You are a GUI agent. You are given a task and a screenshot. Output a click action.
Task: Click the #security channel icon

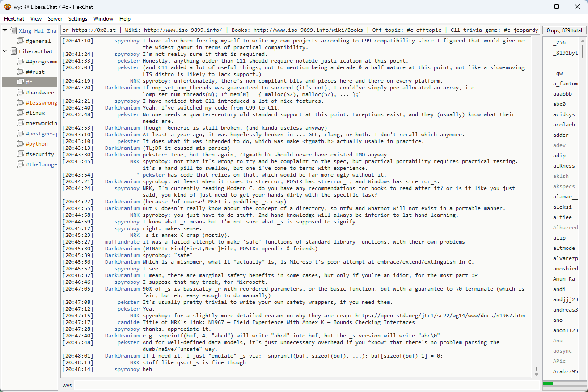pyautogui.click(x=21, y=154)
